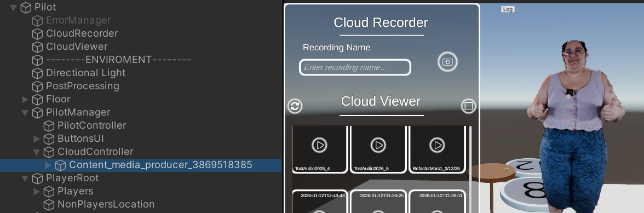Collapse the CloudController object
The height and width of the screenshot is (213, 644).
tap(37, 152)
